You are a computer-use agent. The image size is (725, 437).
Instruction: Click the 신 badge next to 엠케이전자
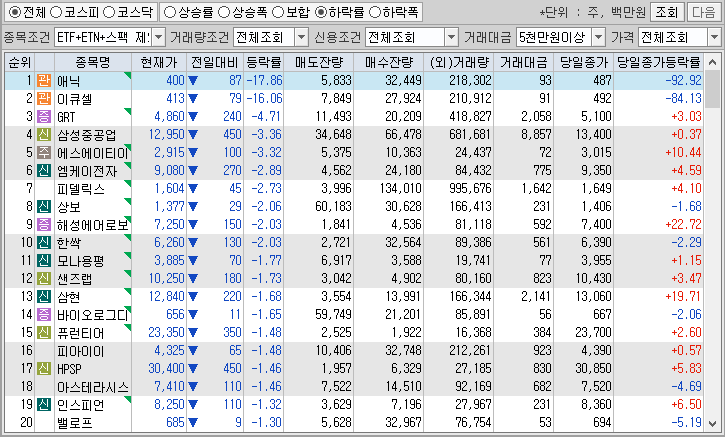44,171
